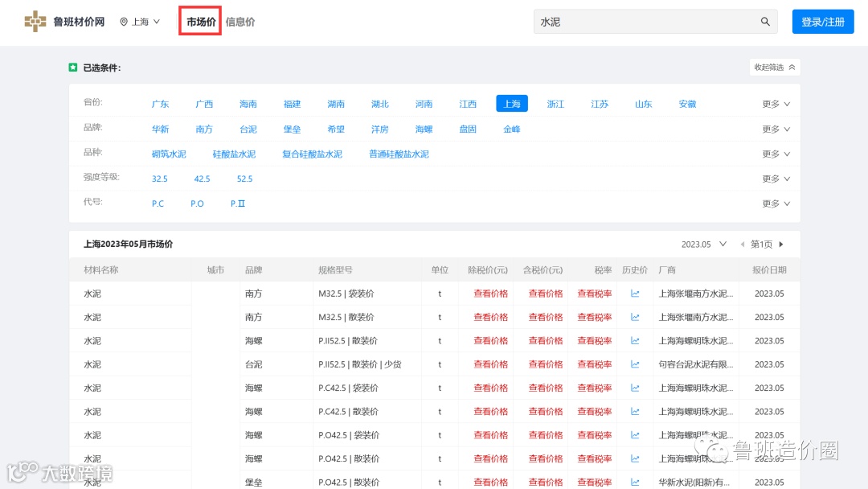Select province 广东
Screen dimensions: 868x489
pyautogui.click(x=160, y=104)
